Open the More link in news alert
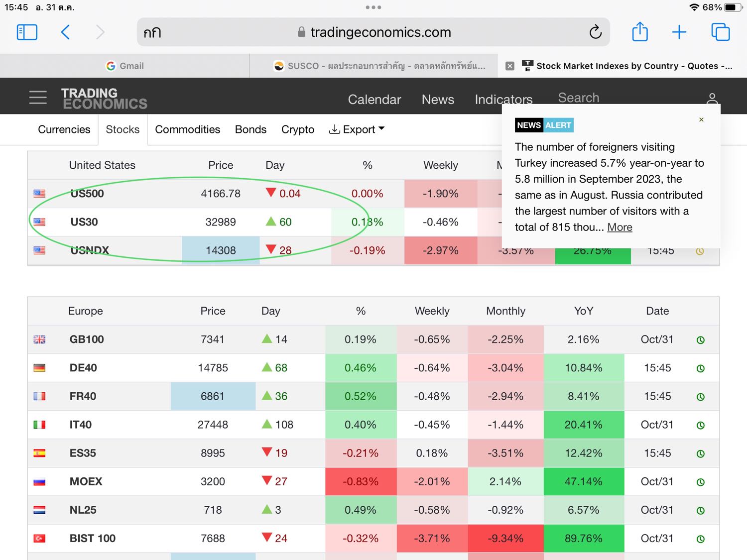The height and width of the screenshot is (560, 747). point(620,227)
